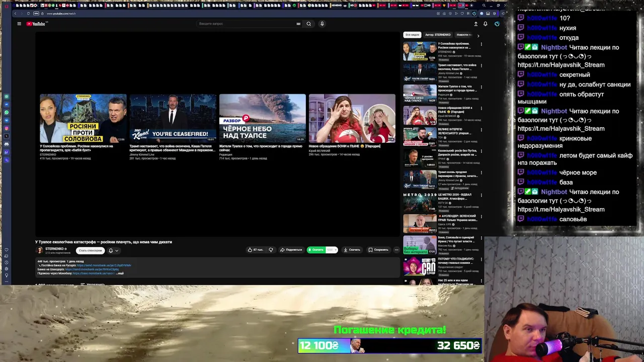Open Messenger in the Opera sidebar
Image resolution: width=644 pixels, height=362 pixels.
[x=7, y=104]
